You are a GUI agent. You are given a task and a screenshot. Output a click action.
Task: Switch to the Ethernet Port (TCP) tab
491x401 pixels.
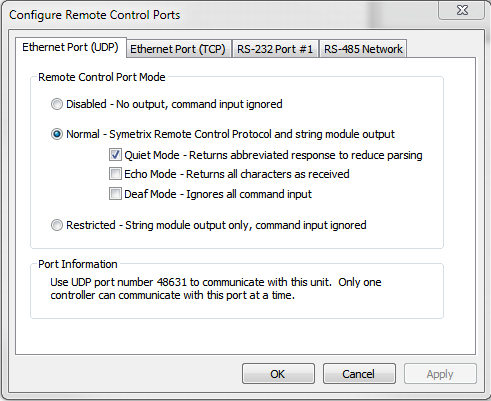[x=178, y=49]
